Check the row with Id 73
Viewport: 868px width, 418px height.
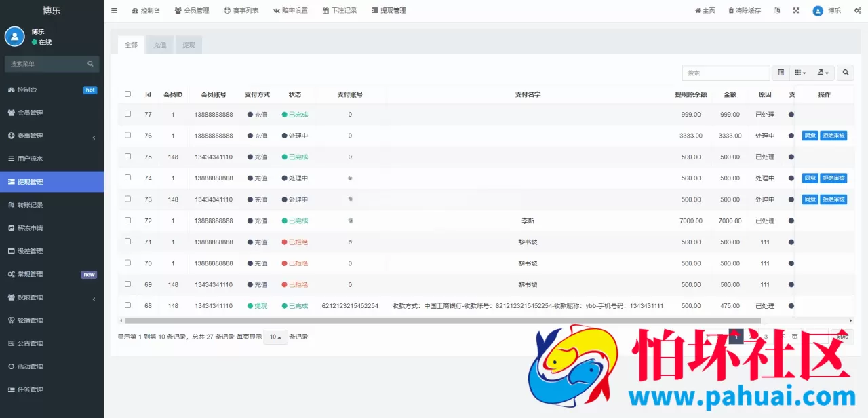click(127, 199)
